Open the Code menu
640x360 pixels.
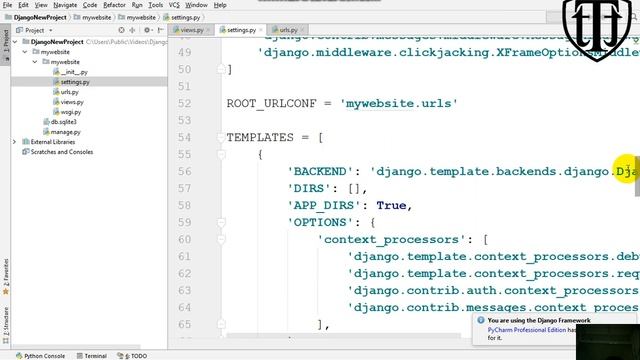(x=90, y=5)
